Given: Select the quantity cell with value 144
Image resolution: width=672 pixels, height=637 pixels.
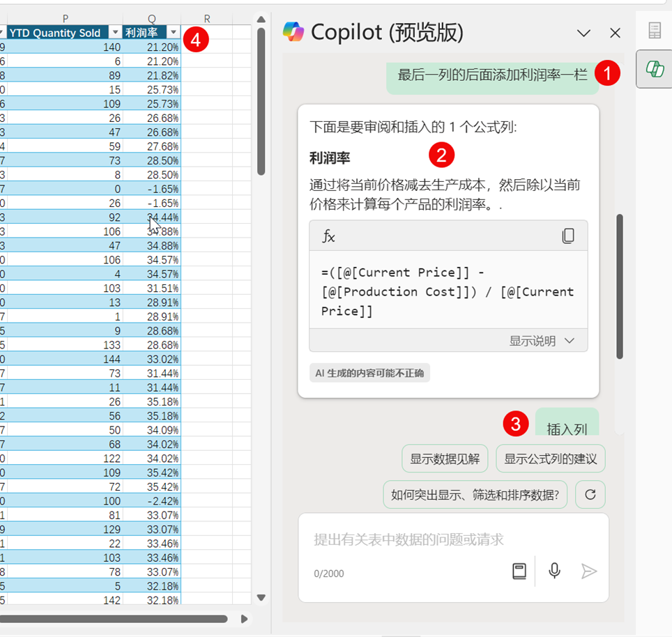Looking at the screenshot, I should click(65, 359).
